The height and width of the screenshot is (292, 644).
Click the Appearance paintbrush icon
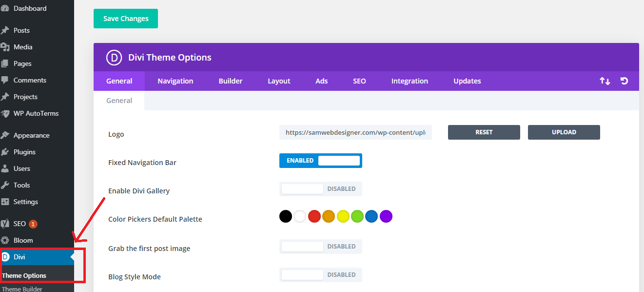tap(5, 135)
